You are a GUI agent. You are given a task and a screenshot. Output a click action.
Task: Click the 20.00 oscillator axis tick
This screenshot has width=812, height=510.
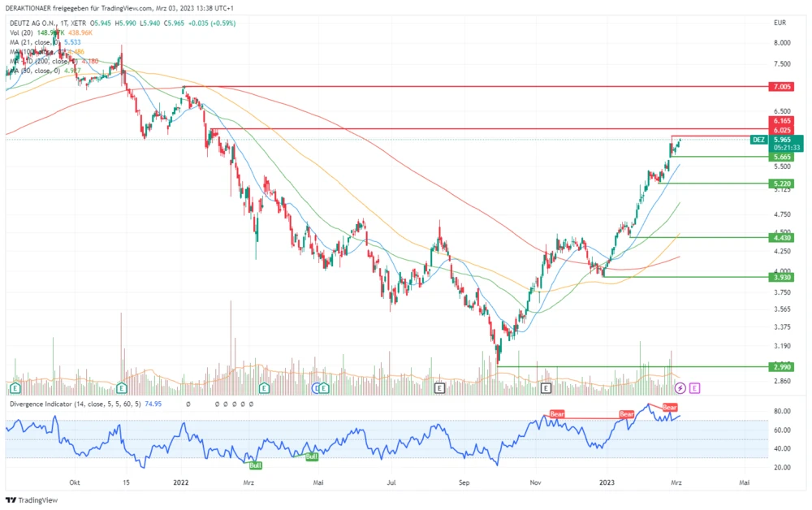click(x=782, y=468)
